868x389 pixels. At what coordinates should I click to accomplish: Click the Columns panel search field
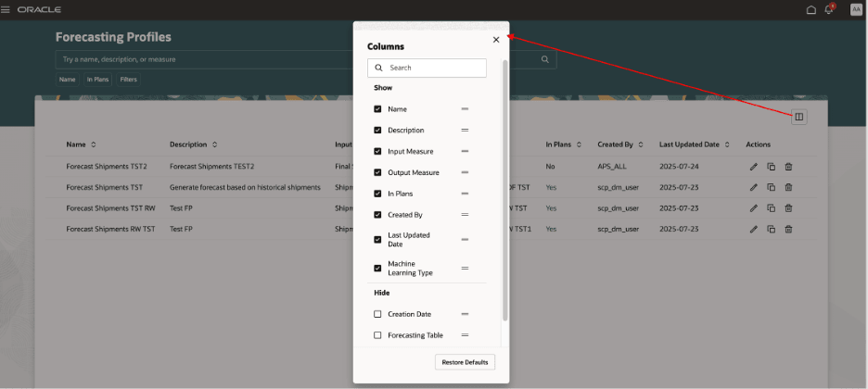tap(427, 68)
